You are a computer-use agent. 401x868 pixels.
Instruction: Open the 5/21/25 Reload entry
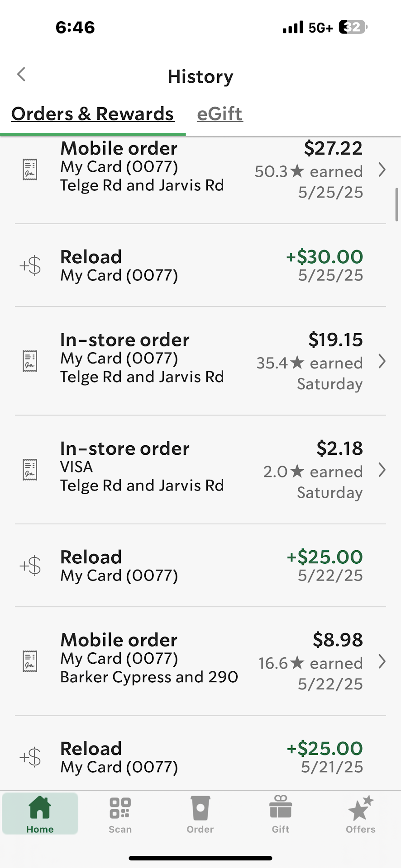(200, 757)
